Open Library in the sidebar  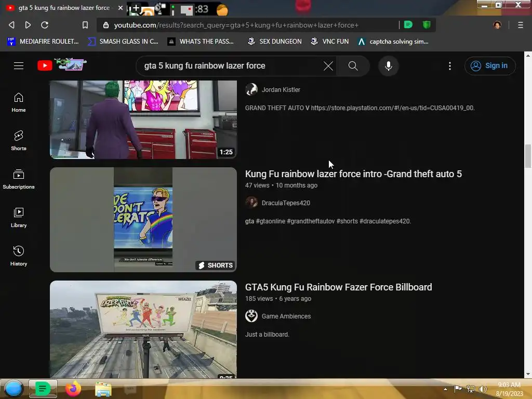(x=19, y=218)
